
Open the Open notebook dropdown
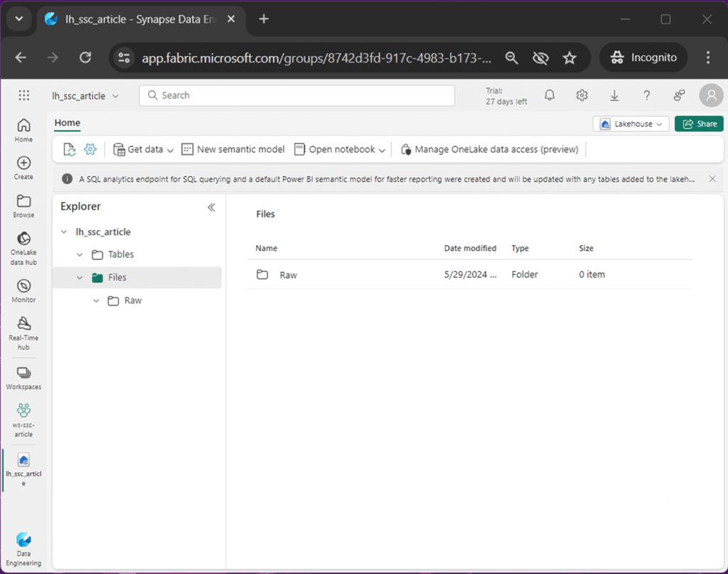click(x=340, y=149)
